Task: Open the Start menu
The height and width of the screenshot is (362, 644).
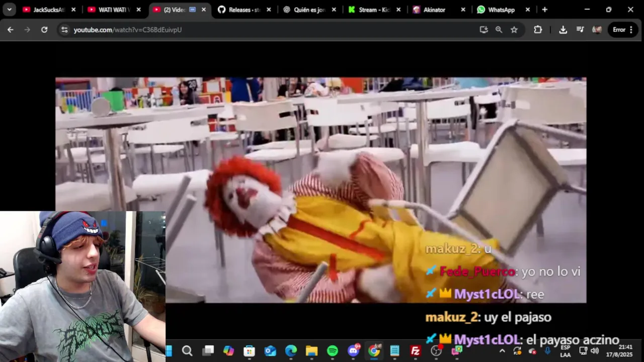Action: (169, 351)
